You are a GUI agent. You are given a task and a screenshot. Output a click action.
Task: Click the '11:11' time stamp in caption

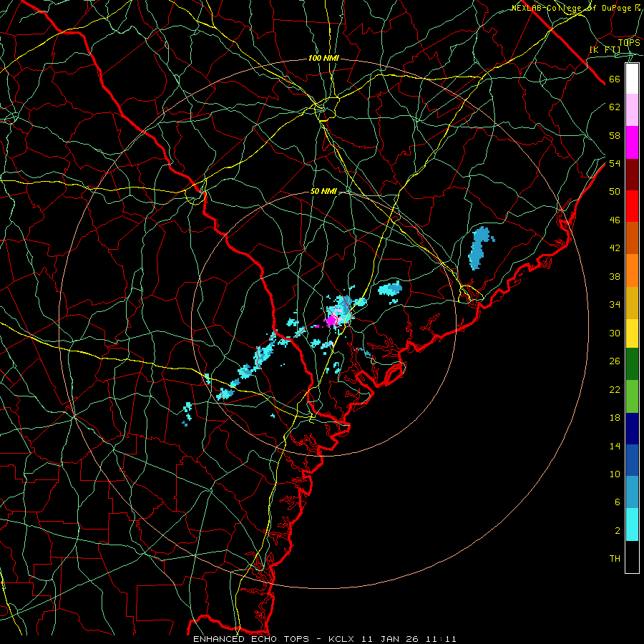[441, 639]
